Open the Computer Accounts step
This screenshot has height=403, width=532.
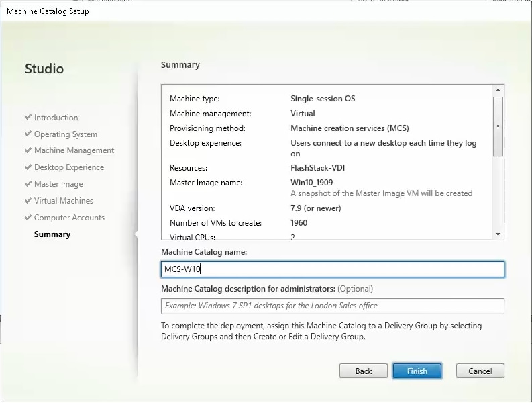[x=69, y=218]
